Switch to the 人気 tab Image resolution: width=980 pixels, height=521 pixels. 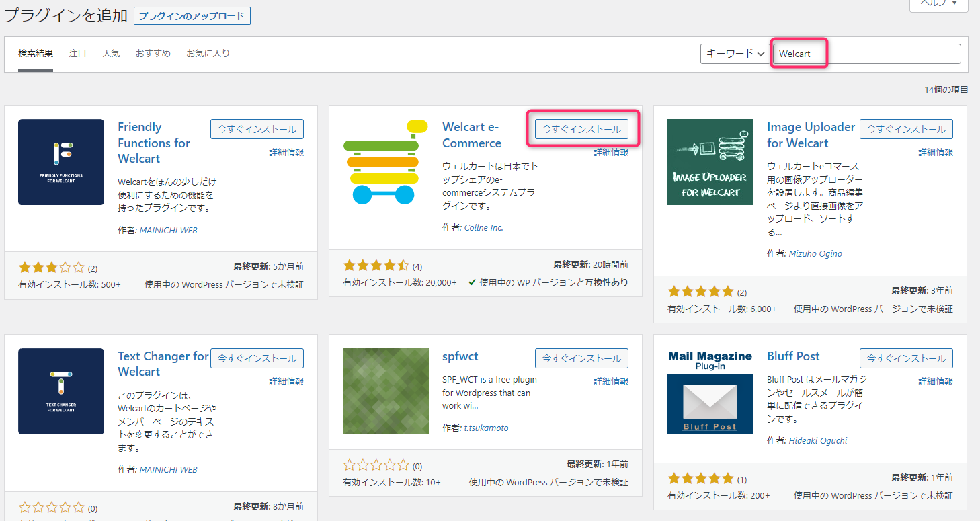click(111, 54)
